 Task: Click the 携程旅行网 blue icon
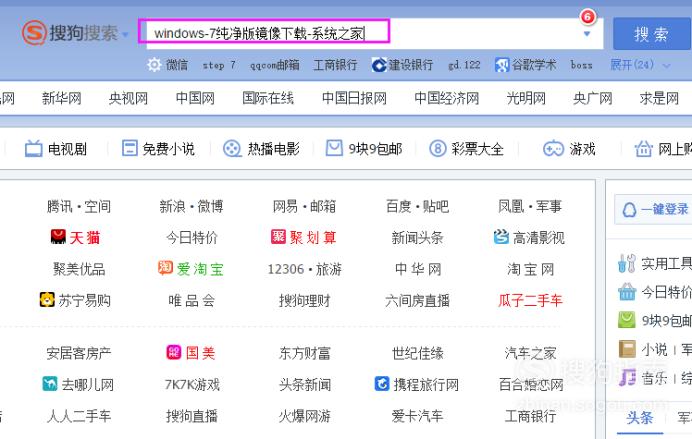pos(382,383)
